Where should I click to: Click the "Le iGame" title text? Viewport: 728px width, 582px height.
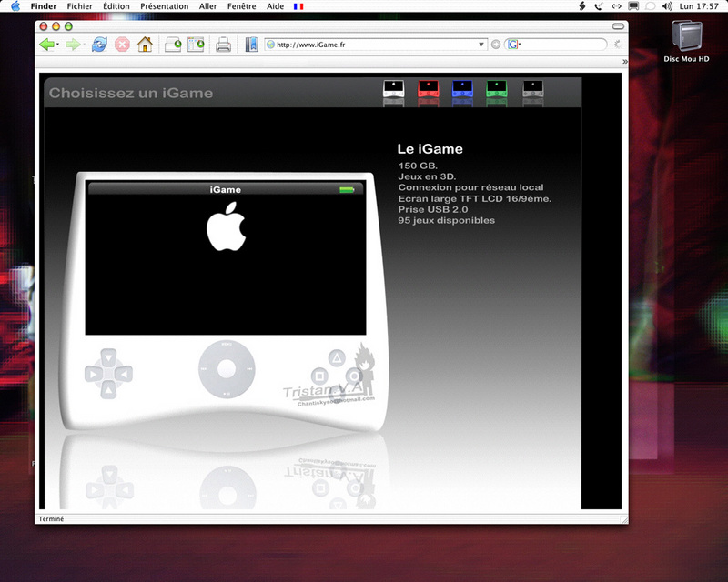pyautogui.click(x=430, y=149)
